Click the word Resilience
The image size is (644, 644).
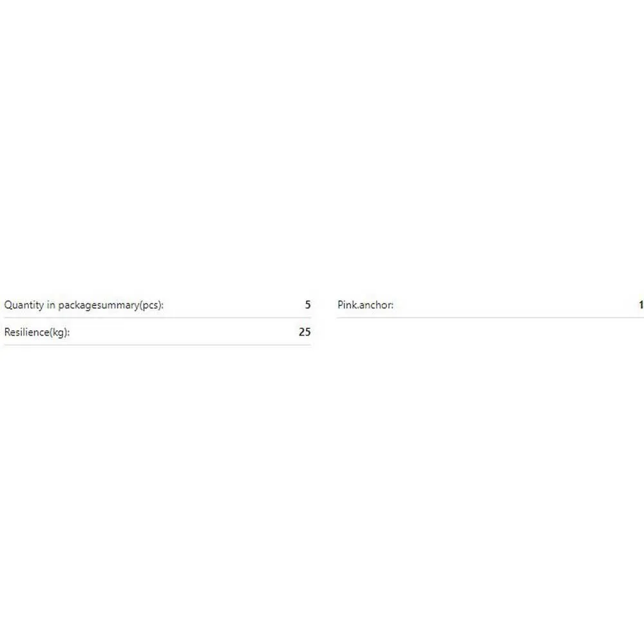click(x=26, y=332)
